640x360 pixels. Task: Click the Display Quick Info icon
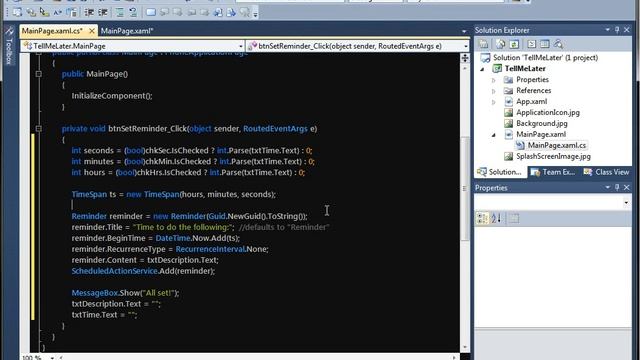44,12
